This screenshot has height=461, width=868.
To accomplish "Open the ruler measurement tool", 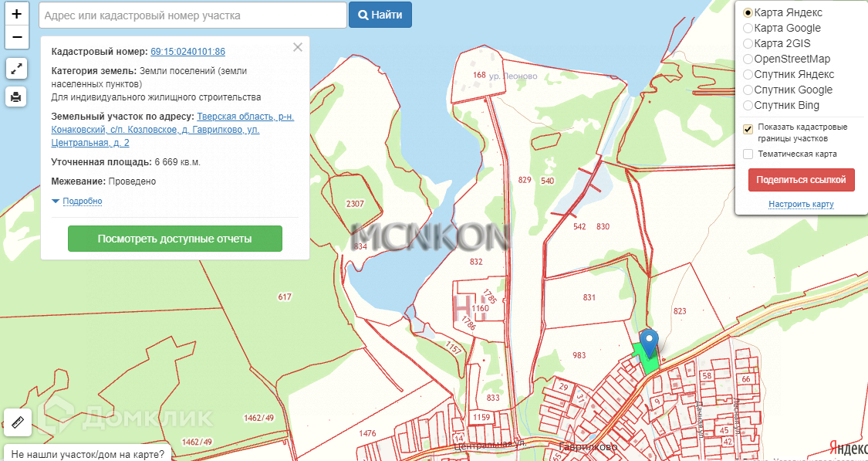I will pos(17,422).
